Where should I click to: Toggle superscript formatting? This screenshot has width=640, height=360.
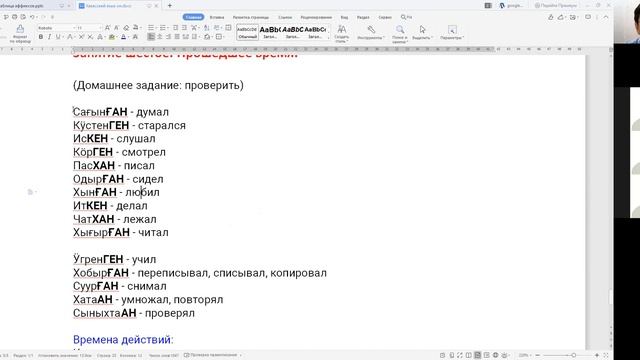[x=81, y=37]
